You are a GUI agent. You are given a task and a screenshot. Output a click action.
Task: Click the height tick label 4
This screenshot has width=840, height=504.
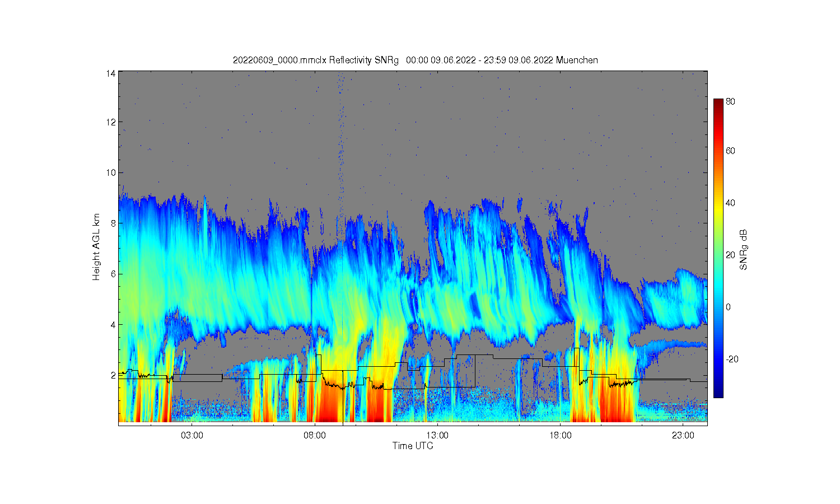pos(113,325)
